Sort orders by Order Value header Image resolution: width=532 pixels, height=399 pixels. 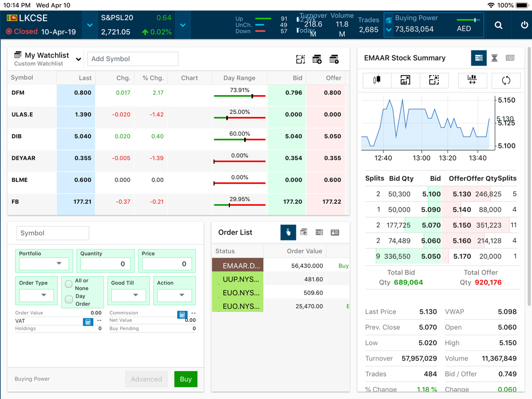[304, 251]
